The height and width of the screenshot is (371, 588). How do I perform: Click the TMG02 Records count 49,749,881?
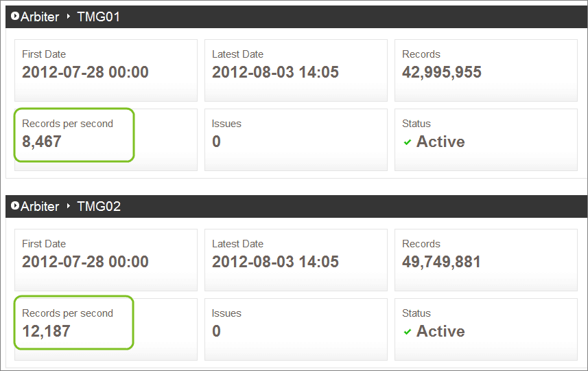[x=441, y=262]
